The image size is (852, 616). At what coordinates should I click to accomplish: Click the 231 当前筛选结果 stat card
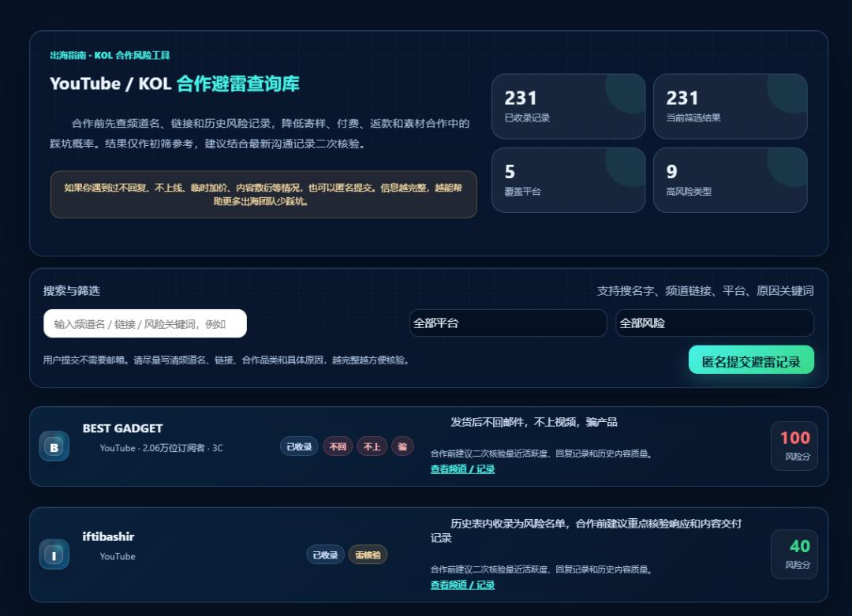click(x=731, y=106)
